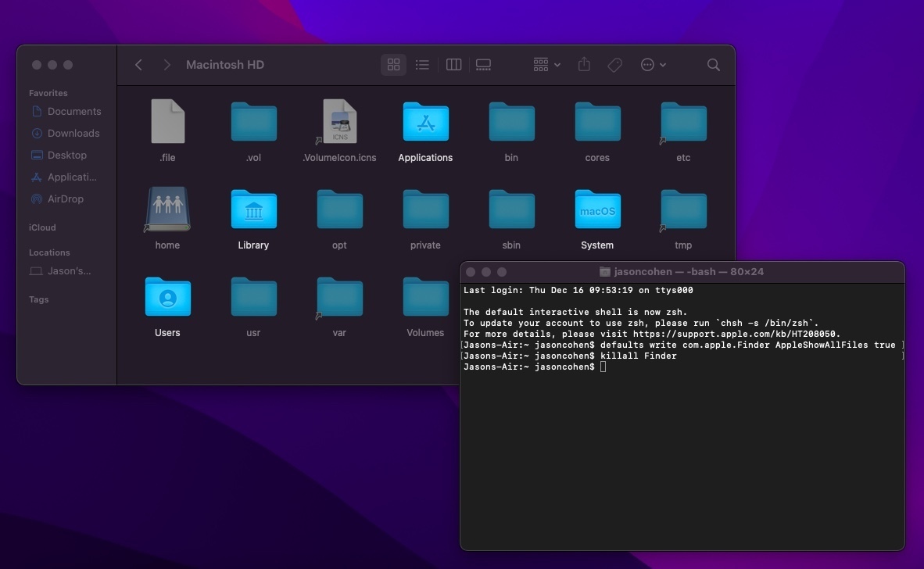This screenshot has width=924, height=569.
Task: Open the Library folder
Action: (x=252, y=209)
